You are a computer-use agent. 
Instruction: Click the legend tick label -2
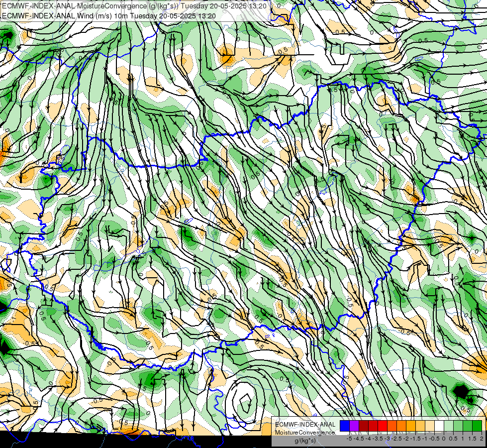click(x=406, y=439)
